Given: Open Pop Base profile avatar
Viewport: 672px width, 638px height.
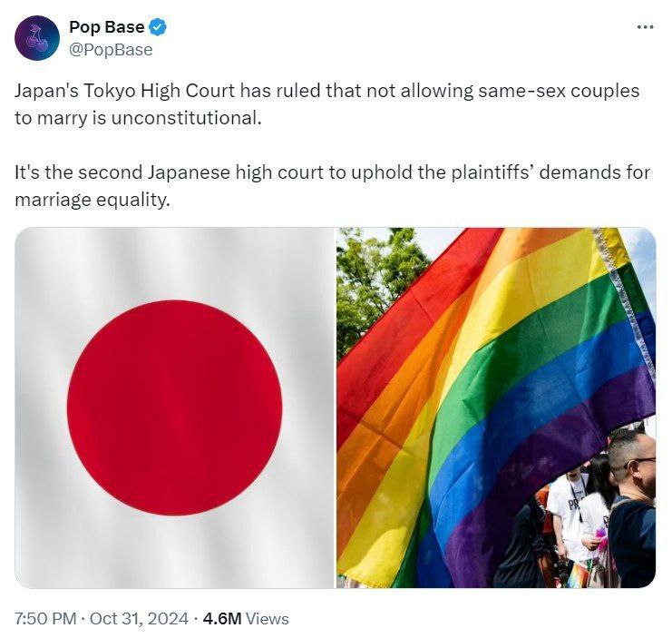Looking at the screenshot, I should coord(37,38).
